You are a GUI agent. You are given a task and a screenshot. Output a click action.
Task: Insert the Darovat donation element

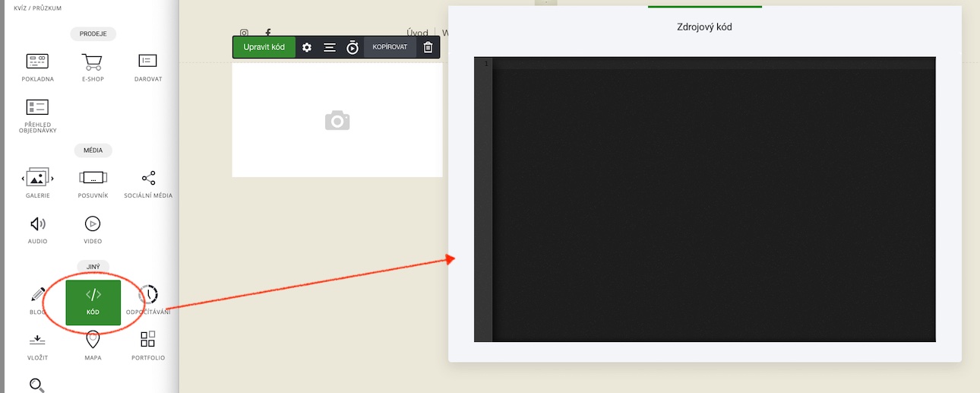pyautogui.click(x=148, y=68)
